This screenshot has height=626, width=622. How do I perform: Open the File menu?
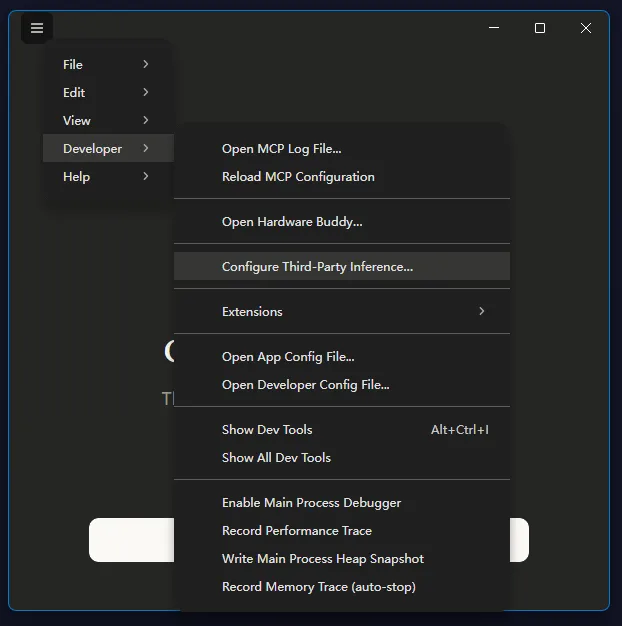pyautogui.click(x=108, y=64)
